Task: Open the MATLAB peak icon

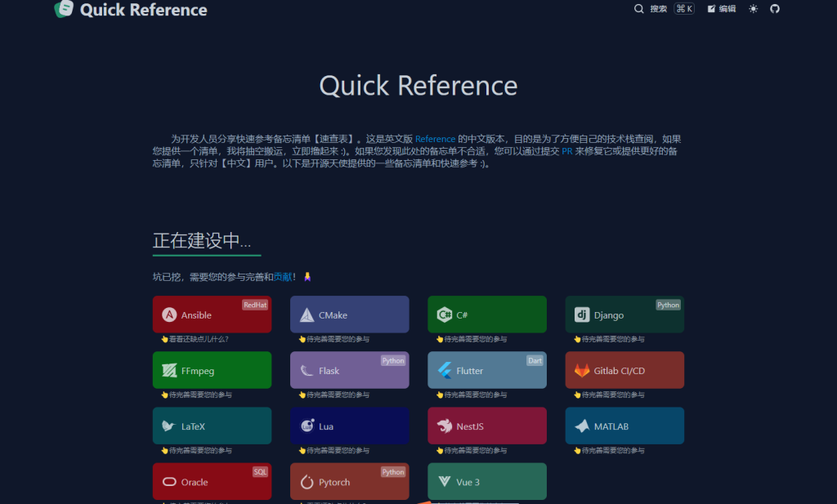Action: tap(582, 426)
